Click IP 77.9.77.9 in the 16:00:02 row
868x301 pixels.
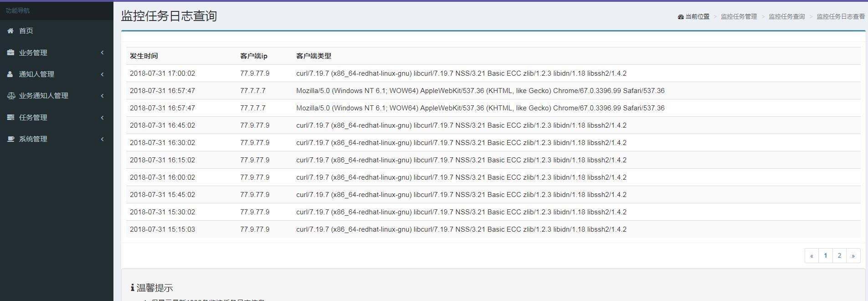(255, 177)
